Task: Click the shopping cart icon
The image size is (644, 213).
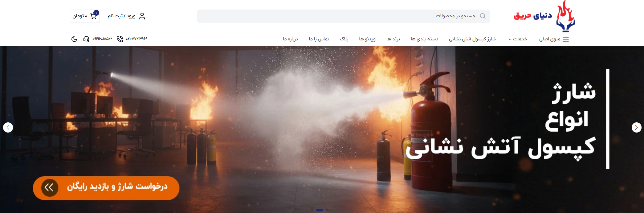Action: (x=93, y=16)
